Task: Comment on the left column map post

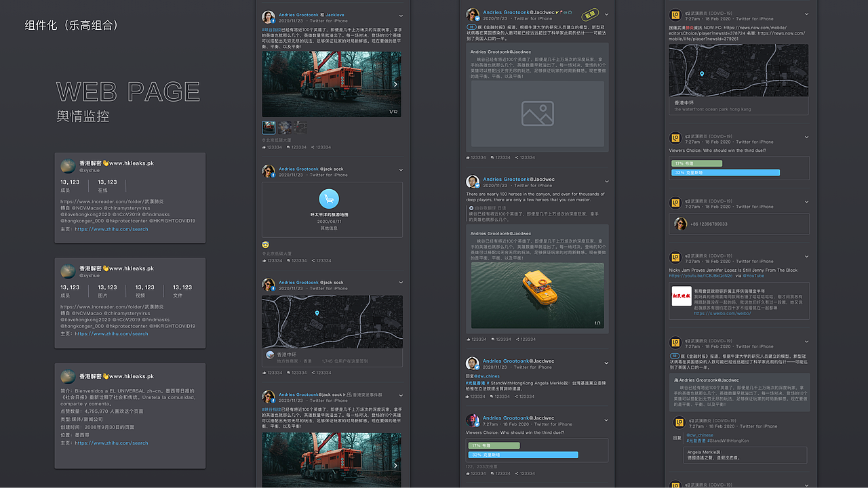Action: coord(296,373)
